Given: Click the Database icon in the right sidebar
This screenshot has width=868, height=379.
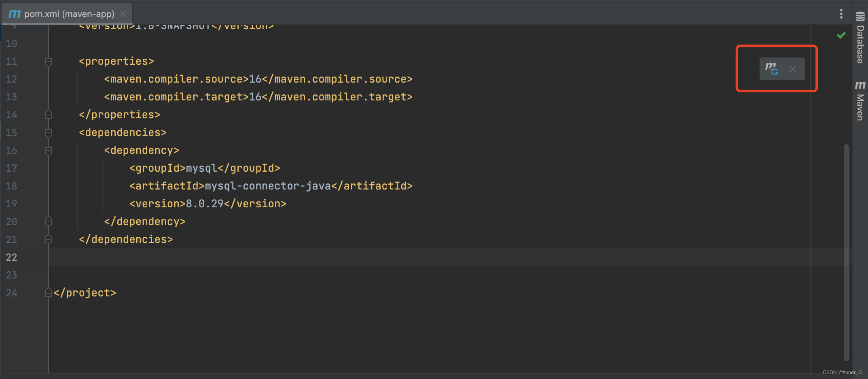Looking at the screenshot, I should click(860, 16).
